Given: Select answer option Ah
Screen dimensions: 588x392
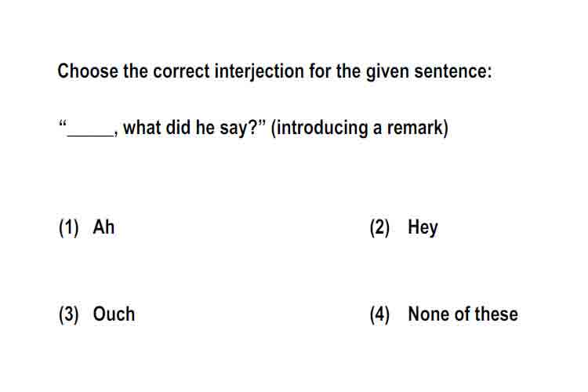Looking at the screenshot, I should click(x=103, y=227).
